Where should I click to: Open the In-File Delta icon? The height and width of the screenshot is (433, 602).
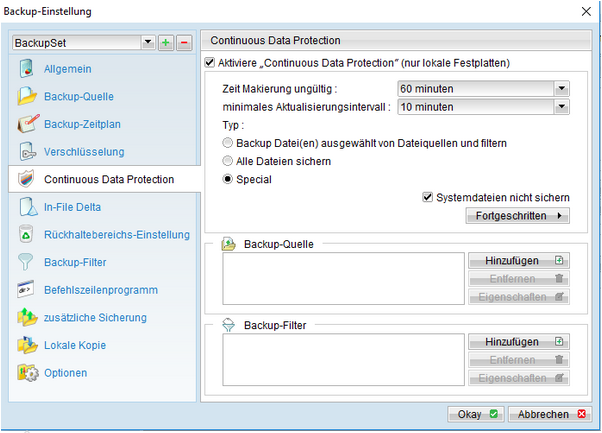28,207
